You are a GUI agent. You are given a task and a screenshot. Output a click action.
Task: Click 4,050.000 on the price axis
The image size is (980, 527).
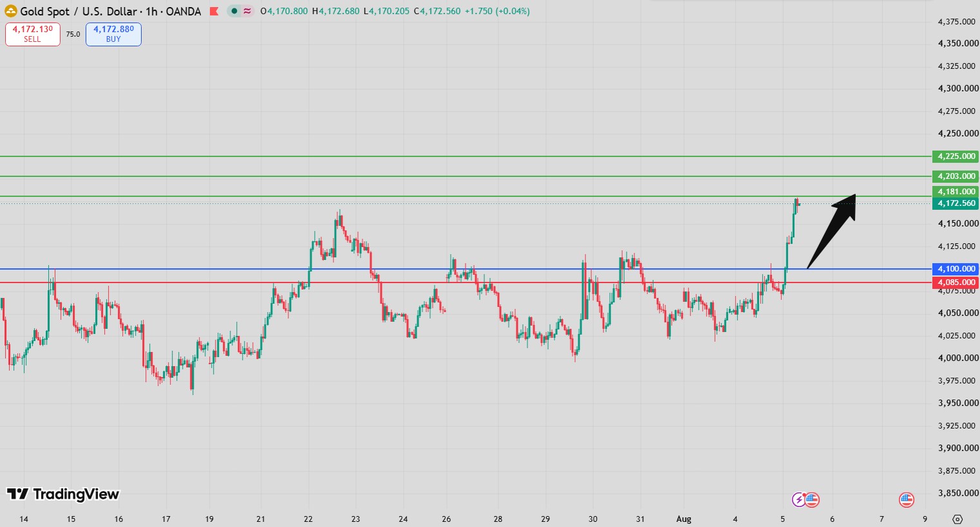coord(958,313)
